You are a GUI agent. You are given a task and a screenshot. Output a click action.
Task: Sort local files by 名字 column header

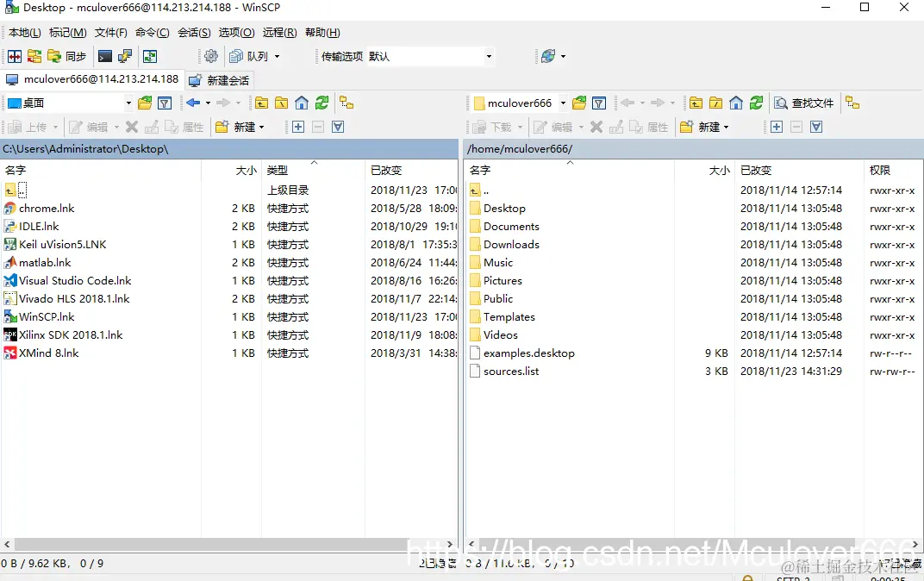101,171
